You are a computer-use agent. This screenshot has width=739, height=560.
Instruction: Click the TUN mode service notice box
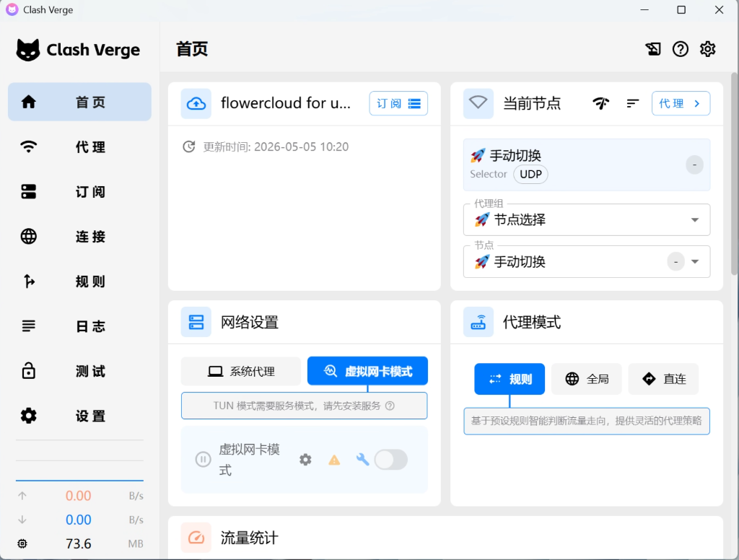[x=304, y=406]
